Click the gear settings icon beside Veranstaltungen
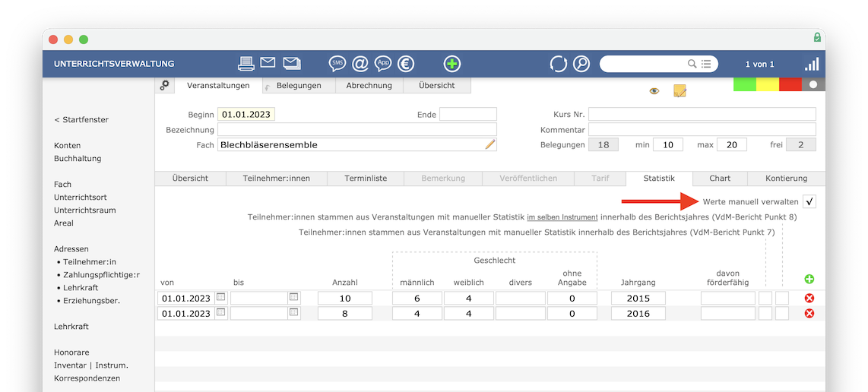868x392 pixels. tap(164, 85)
